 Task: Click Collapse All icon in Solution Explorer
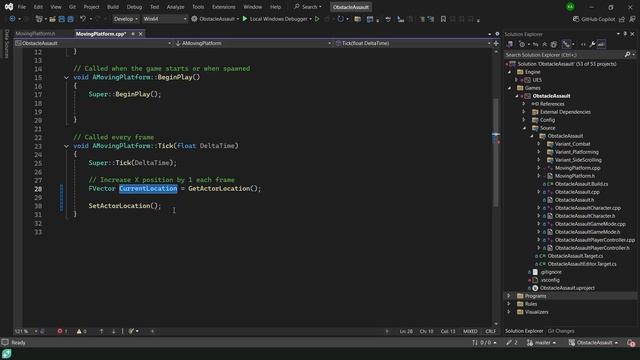544,44
